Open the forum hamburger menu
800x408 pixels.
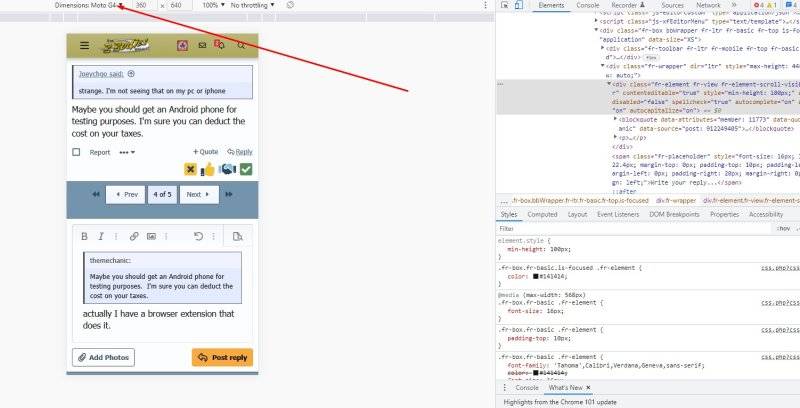click(x=84, y=45)
